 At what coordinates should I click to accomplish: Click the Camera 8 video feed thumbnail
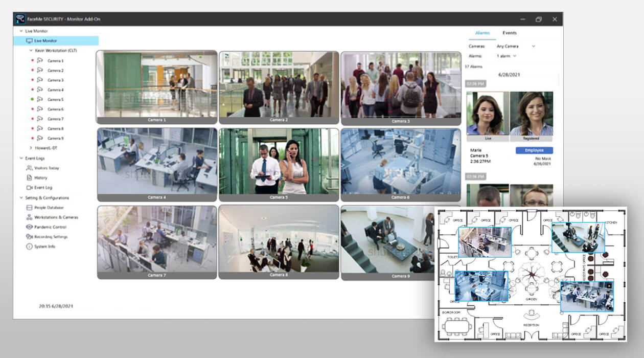279,239
